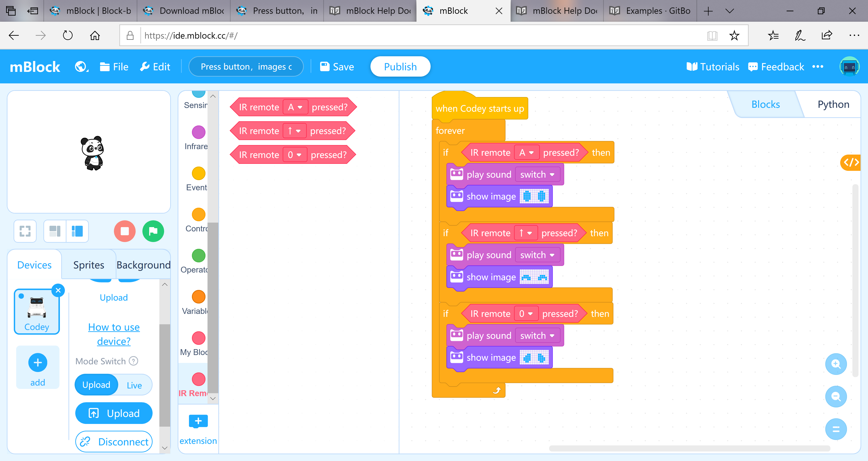The width and height of the screenshot is (868, 461).
Task: Click the green flag run button
Action: click(153, 231)
